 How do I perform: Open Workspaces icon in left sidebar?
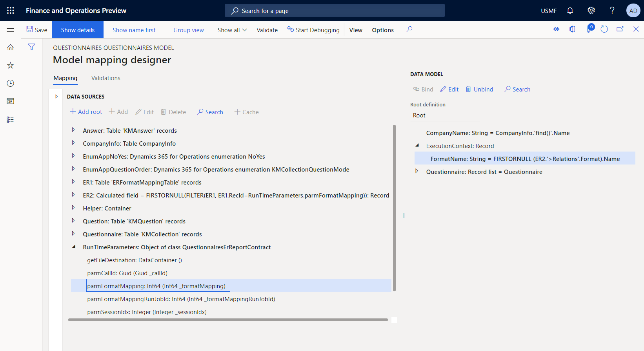pyautogui.click(x=11, y=101)
